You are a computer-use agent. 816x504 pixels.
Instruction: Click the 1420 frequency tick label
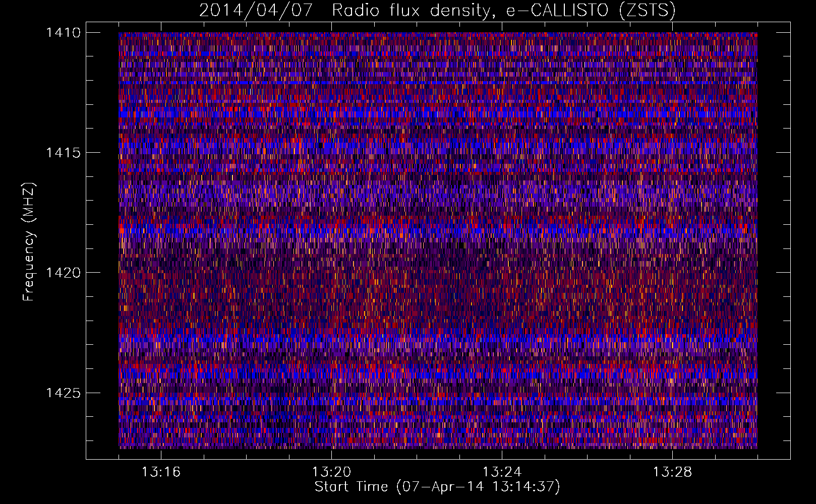pos(63,273)
